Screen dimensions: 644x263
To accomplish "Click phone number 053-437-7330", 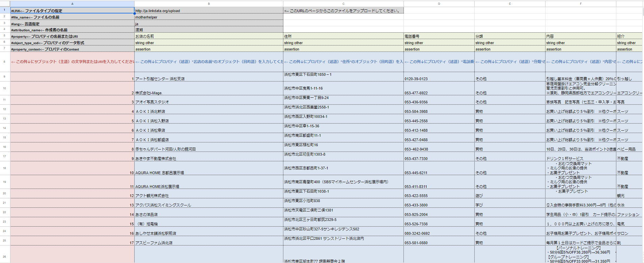I will point(439,157).
